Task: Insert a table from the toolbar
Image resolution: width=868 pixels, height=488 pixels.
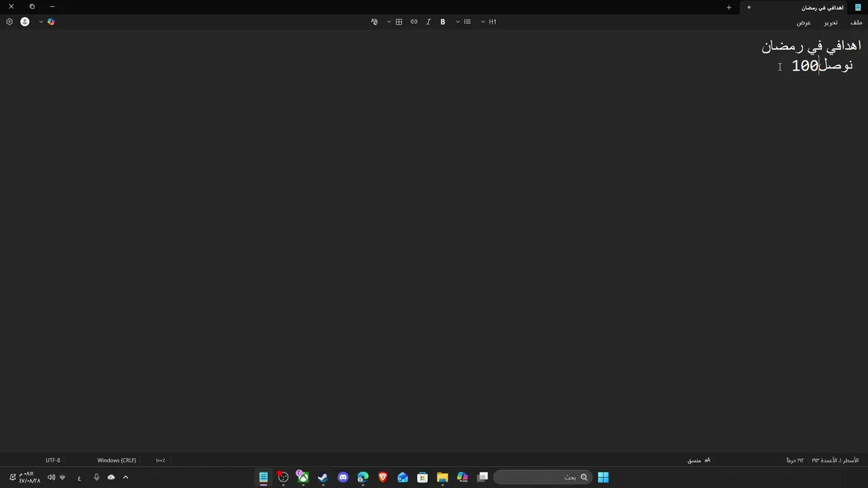Action: coord(399,22)
